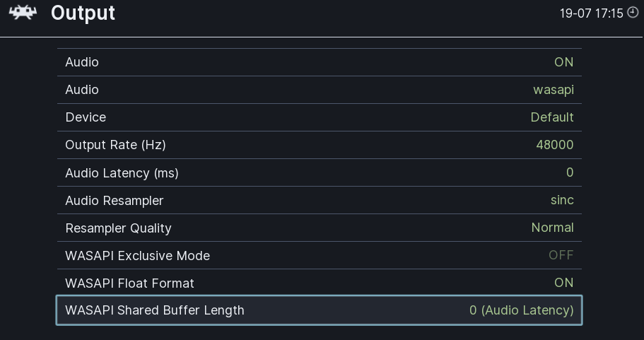This screenshot has width=644, height=340.
Task: Toggle the first Audio setting showing ON
Action: click(563, 62)
